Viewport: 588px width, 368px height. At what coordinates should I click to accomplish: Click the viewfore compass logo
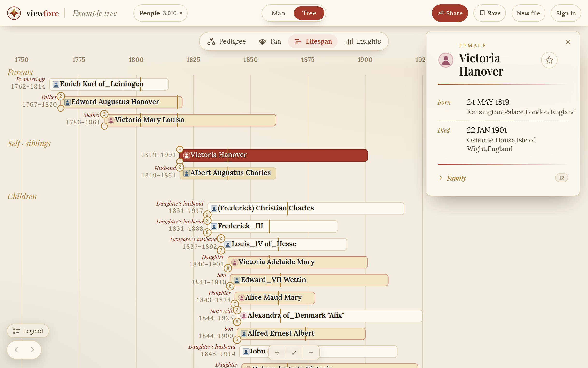pyautogui.click(x=14, y=13)
